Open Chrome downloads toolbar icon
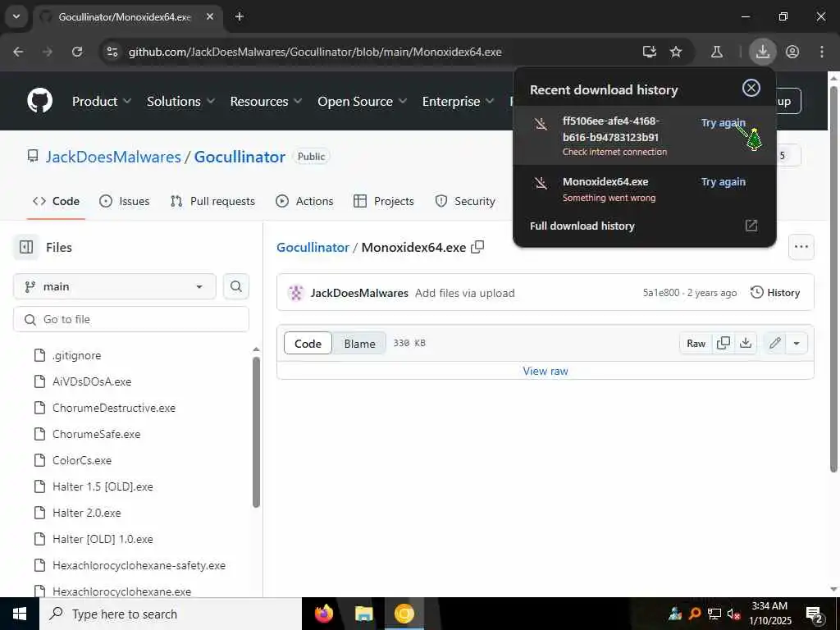Viewport: 840px width, 630px height. pos(762,52)
